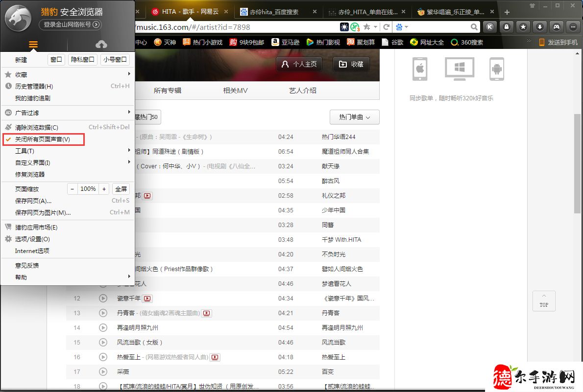Viewport: 583px width, 392px height.
Task: Expand the 工具(T) submenu
Action: coord(67,151)
